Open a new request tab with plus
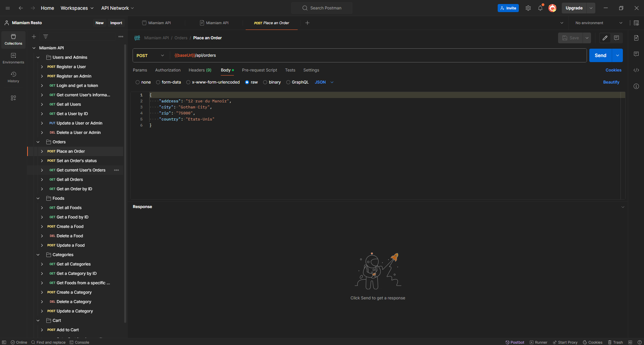This screenshot has height=345, width=644. [307, 23]
